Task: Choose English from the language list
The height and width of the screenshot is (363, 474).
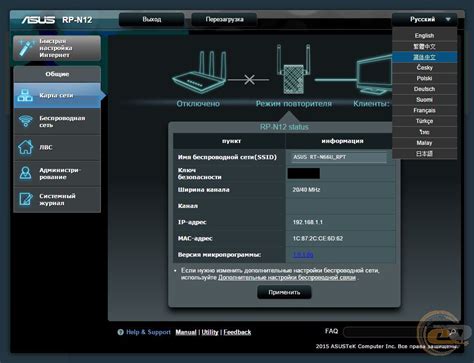Action: 424,35
